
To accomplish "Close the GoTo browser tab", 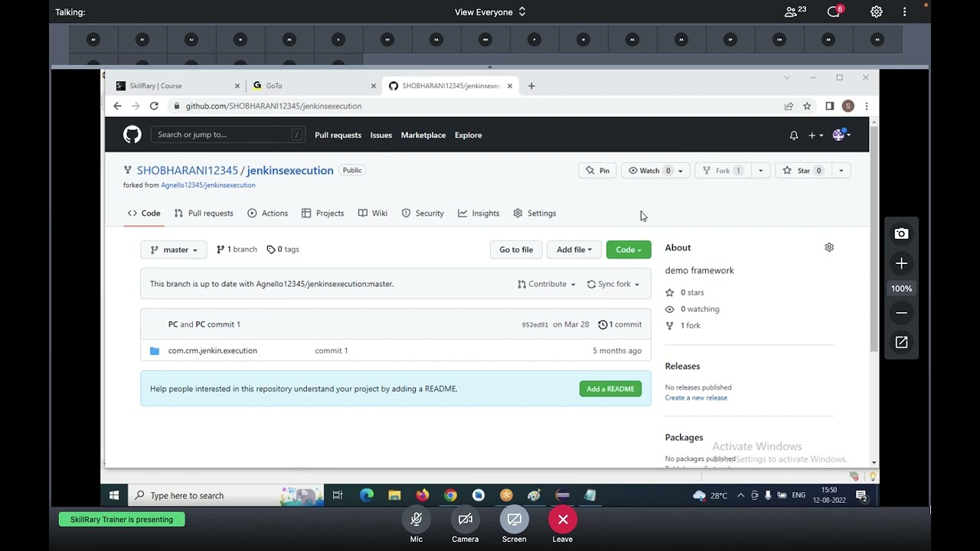I will [x=374, y=86].
